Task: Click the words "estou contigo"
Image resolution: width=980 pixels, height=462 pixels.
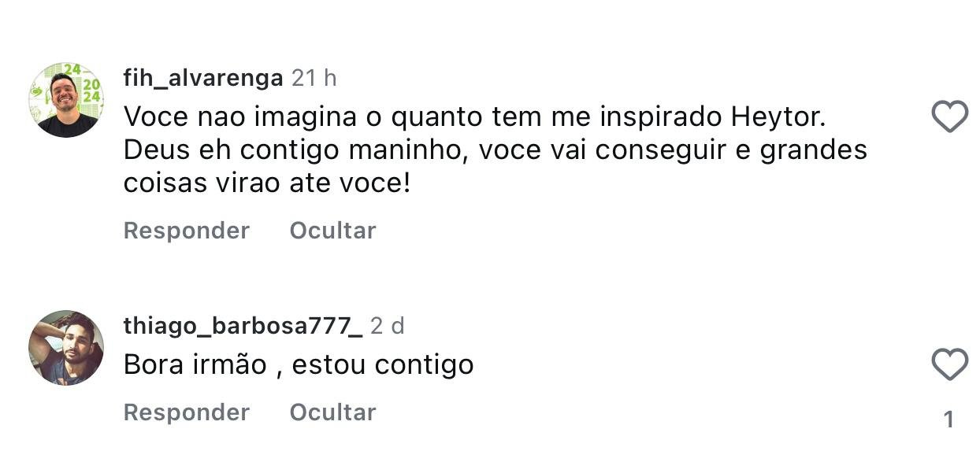Action: tap(383, 364)
